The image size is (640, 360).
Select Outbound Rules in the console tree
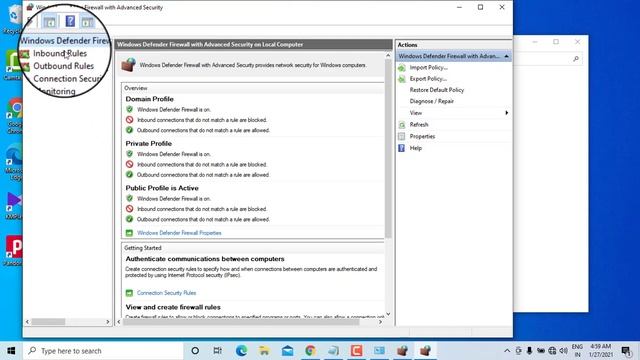click(63, 66)
